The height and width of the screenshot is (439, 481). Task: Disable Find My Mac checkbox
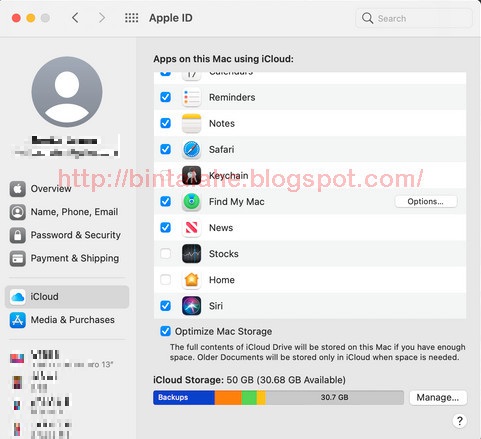(x=165, y=201)
